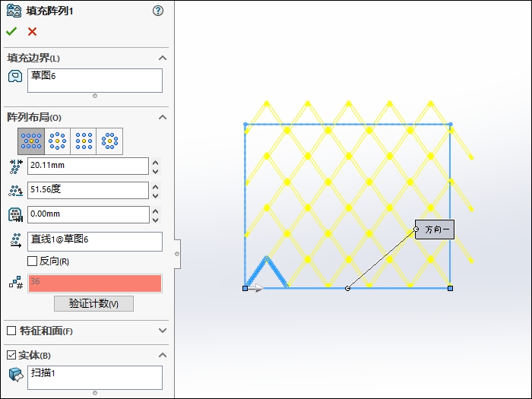The image size is (532, 399).
Task: Click the 扫描1 bodies selection box
Action: [x=95, y=378]
